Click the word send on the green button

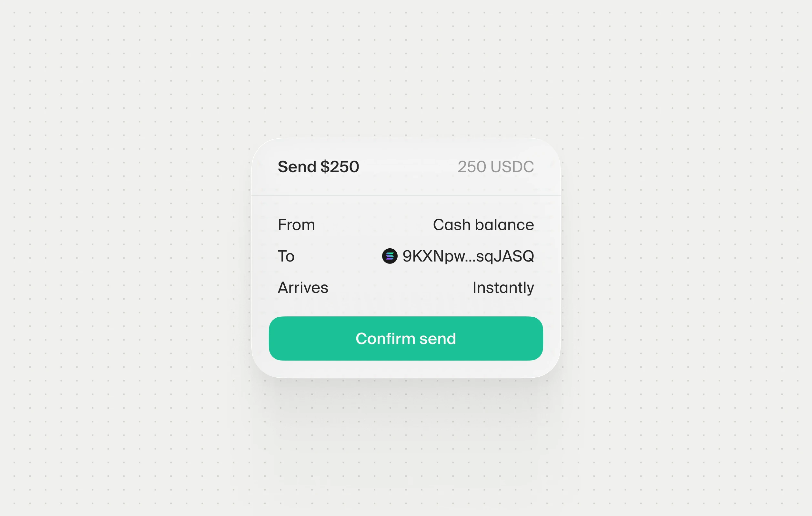[437, 339]
